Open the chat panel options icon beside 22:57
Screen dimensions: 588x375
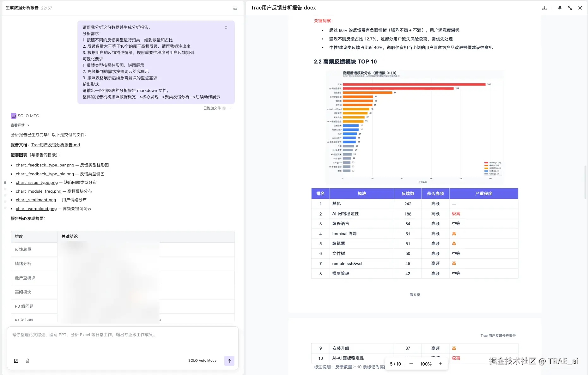tap(235, 8)
